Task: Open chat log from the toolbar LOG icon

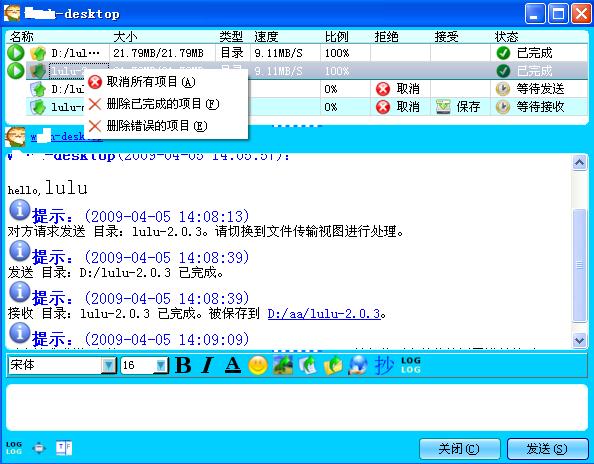Action: [x=411, y=365]
